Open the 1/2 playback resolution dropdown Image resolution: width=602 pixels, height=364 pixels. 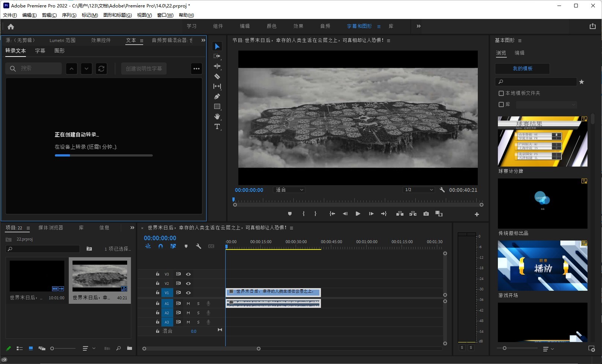[419, 190]
